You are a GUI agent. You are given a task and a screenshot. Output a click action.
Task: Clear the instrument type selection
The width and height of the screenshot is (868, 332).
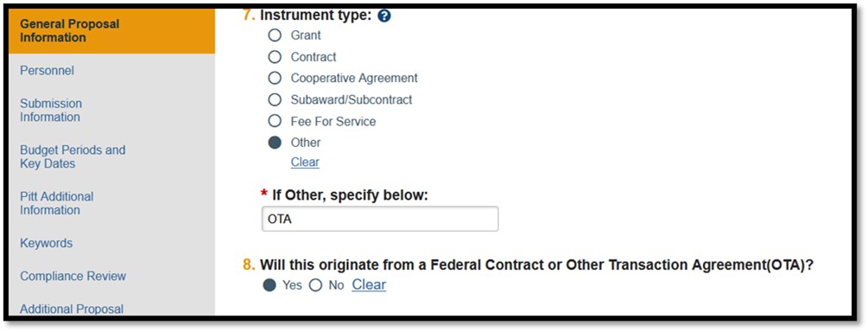pyautogui.click(x=305, y=162)
